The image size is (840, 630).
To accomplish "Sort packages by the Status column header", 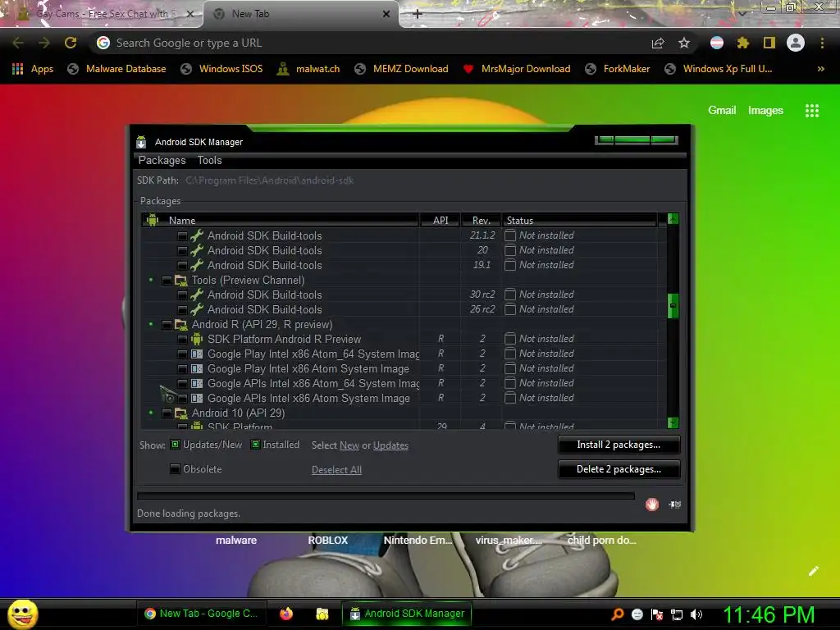I will 578,220.
